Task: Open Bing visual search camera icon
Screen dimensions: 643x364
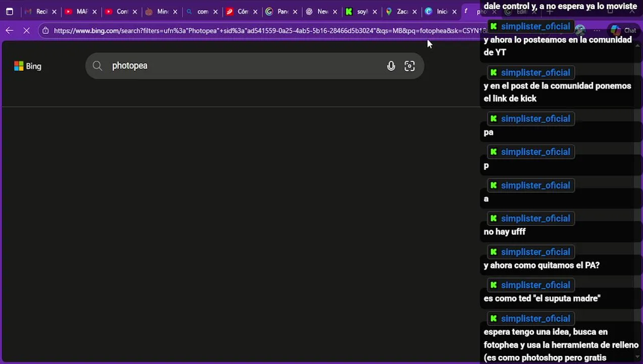Action: point(409,66)
